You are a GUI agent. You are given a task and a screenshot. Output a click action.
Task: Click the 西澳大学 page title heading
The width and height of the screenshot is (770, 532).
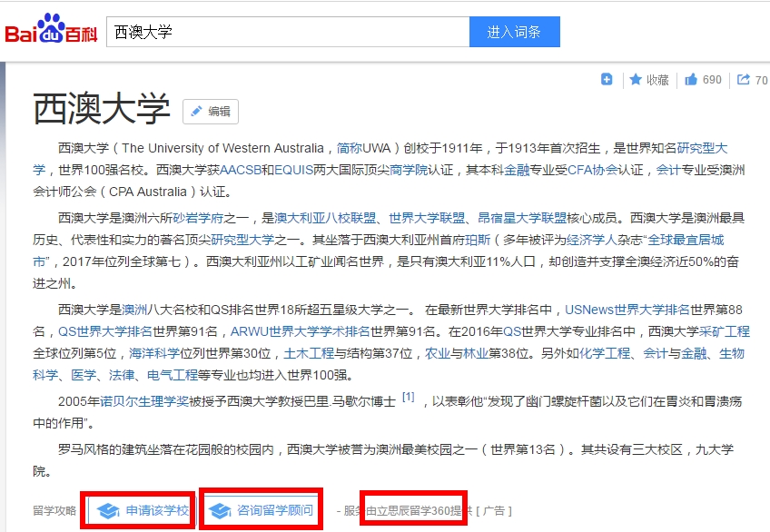102,108
